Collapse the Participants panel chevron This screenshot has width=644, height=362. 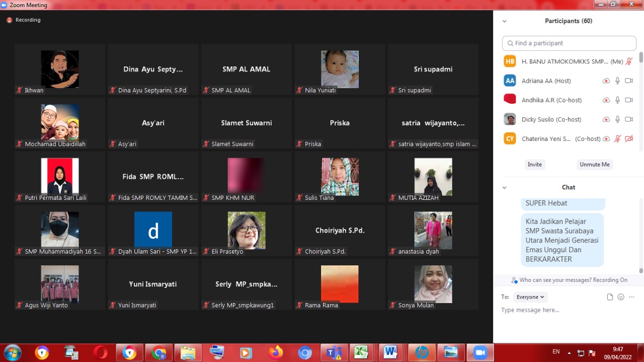[505, 21]
